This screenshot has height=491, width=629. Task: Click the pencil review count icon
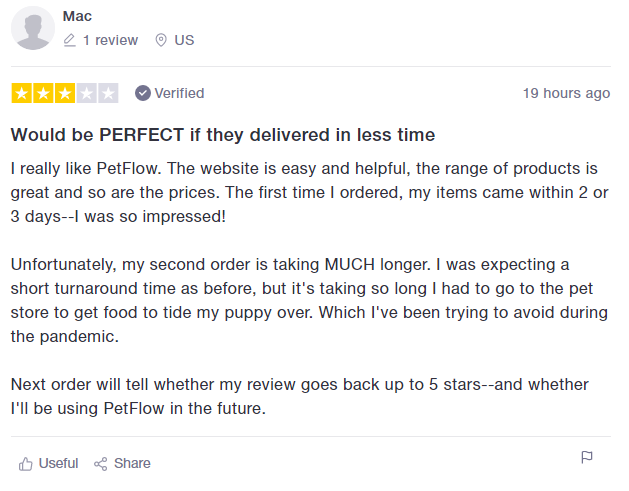pyautogui.click(x=69, y=40)
